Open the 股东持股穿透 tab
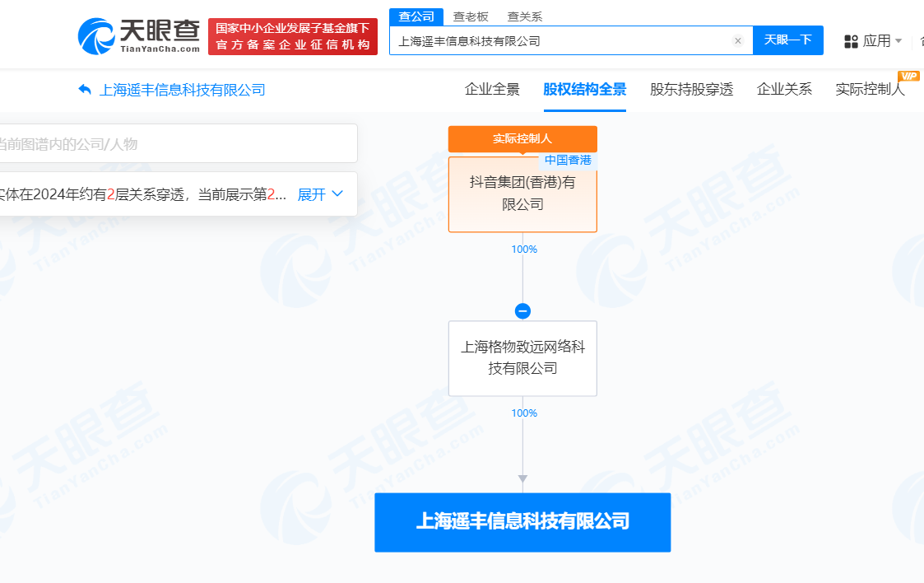The image size is (924, 583). pos(691,90)
